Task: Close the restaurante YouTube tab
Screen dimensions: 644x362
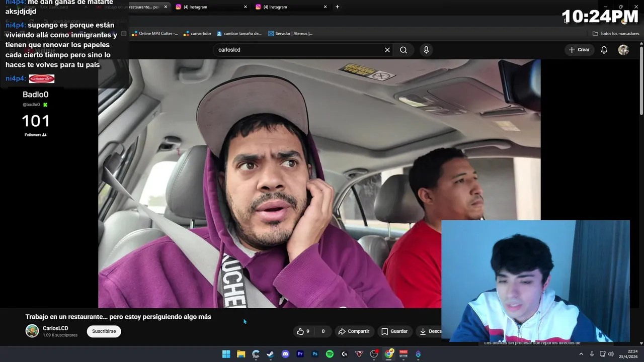Action: [x=166, y=7]
